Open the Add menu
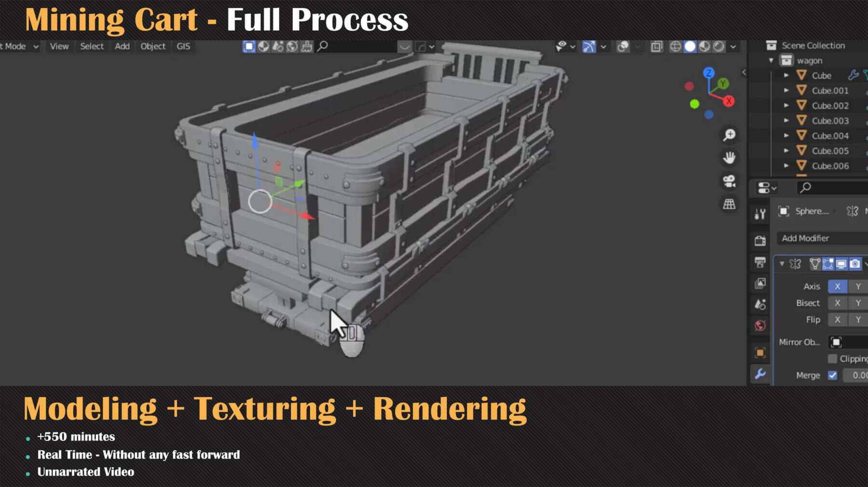The width and height of the screenshot is (868, 487). pyautogui.click(x=122, y=46)
